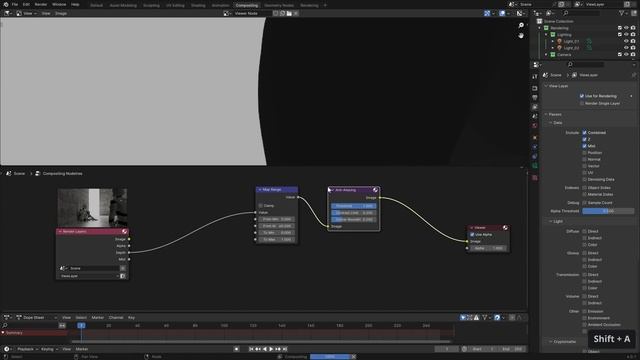
Task: Click the pan hand icon in image viewer
Action: 521,36
